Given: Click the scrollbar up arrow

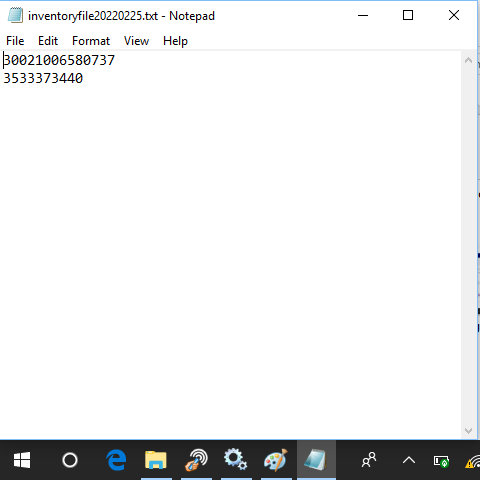Looking at the screenshot, I should click(x=468, y=60).
